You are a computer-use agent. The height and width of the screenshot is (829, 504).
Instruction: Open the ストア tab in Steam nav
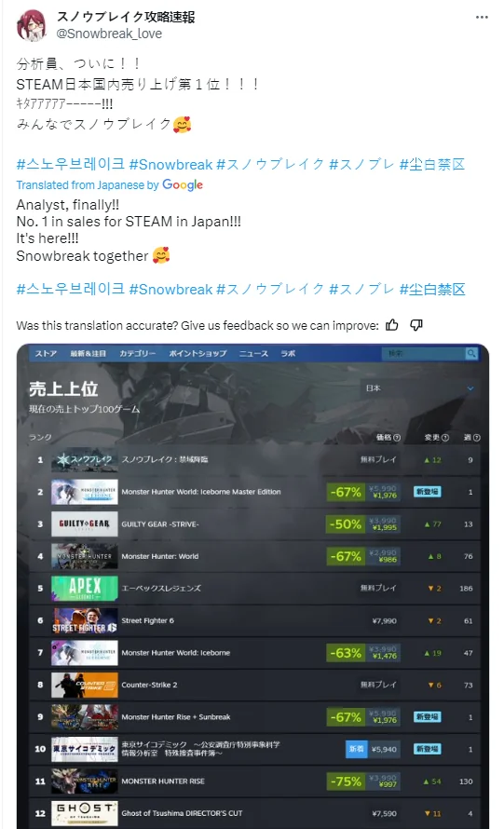point(46,353)
